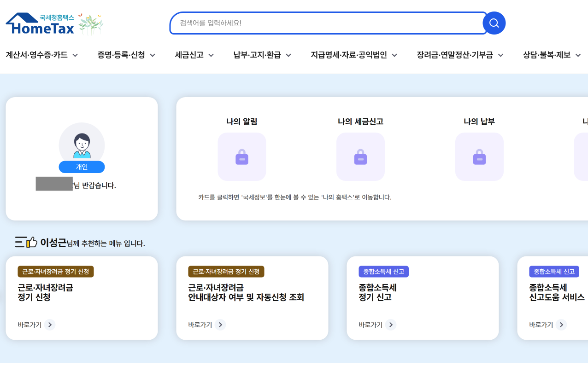This screenshot has width=588, height=377.
Task: Expand the 증명·등록·신청 menu chevron
Action: (x=152, y=54)
